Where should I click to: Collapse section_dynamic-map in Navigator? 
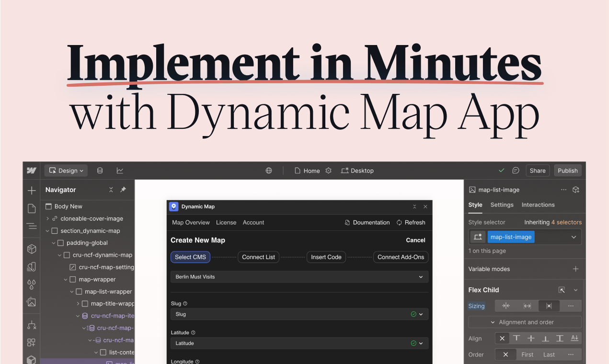[47, 231]
